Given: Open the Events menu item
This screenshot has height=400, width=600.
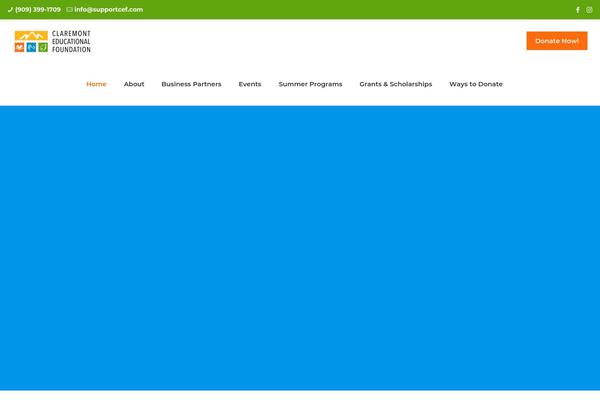Looking at the screenshot, I should tap(250, 84).
